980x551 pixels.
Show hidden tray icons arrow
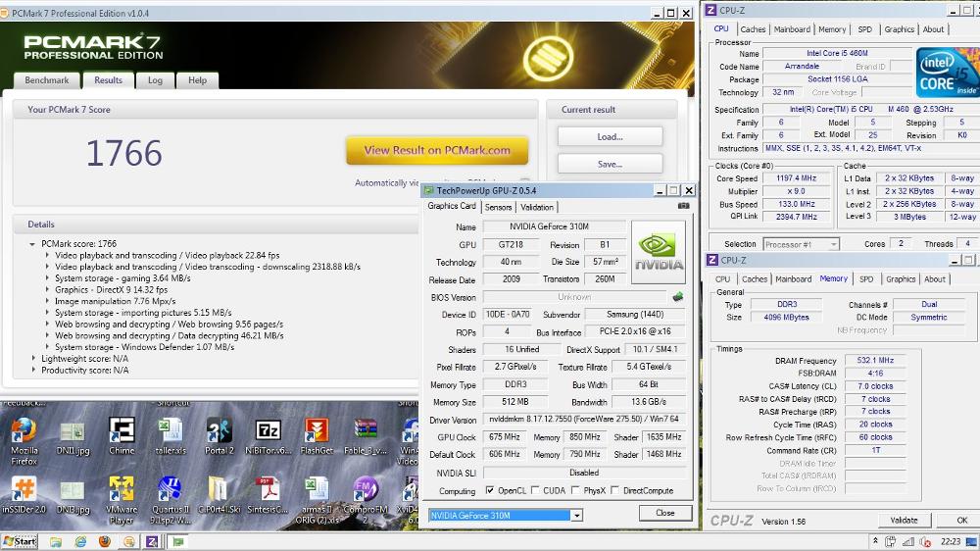click(x=875, y=541)
